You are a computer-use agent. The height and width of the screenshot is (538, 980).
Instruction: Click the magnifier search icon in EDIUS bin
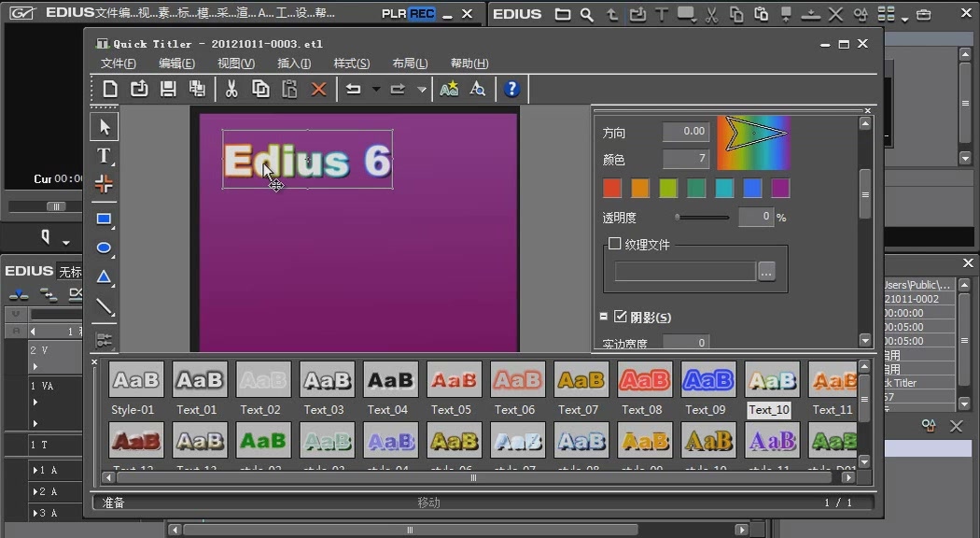pos(586,14)
